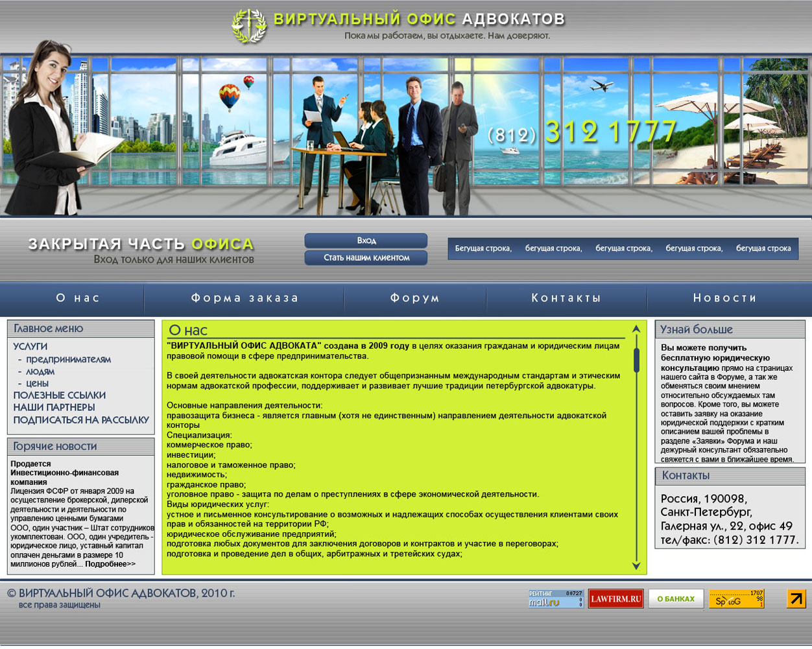The image size is (812, 649).
Task: Click the «Вход только для наших клиентов» text
Action: point(174,260)
